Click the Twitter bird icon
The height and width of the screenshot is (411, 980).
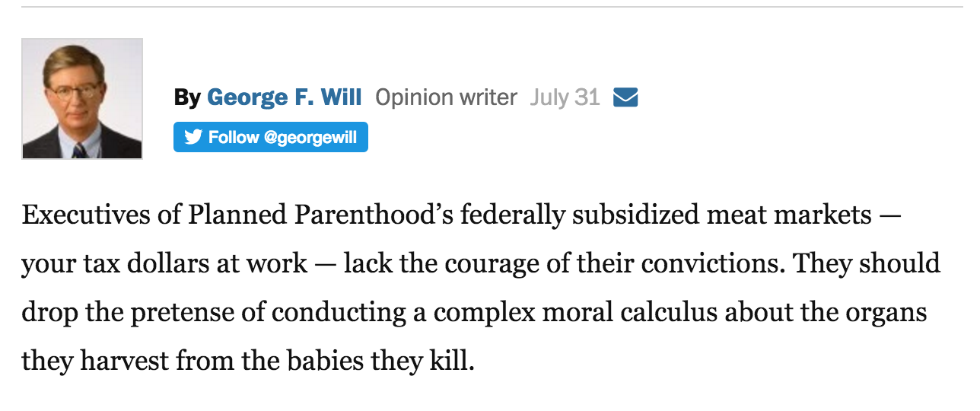193,137
